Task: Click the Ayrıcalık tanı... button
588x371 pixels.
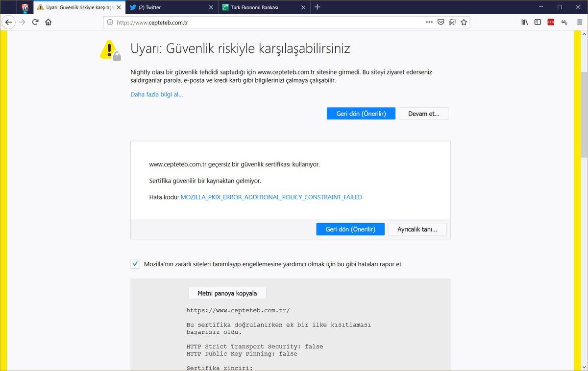Action: tap(417, 229)
